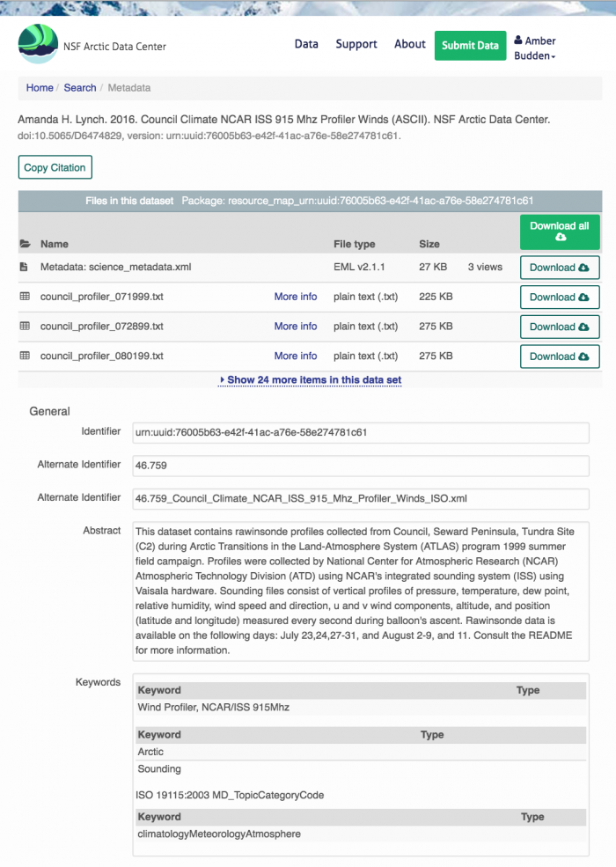Click the document icon beside science_metadata.xml
616x867 pixels.
(x=25, y=267)
